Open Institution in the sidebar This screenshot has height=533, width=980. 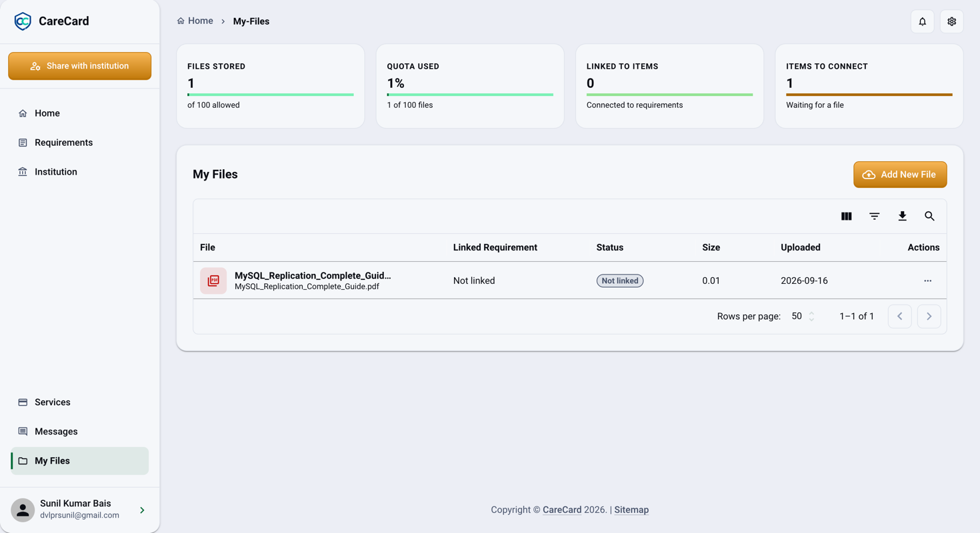point(80,172)
